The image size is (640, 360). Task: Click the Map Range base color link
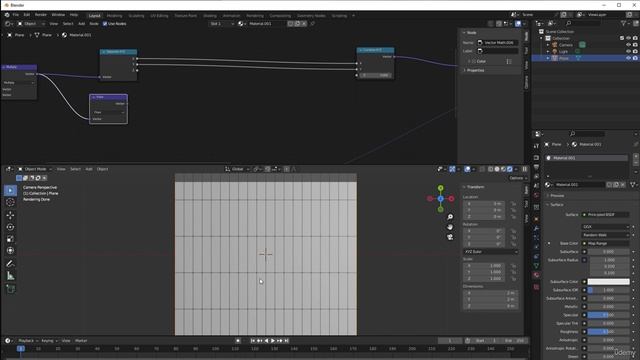[605, 243]
